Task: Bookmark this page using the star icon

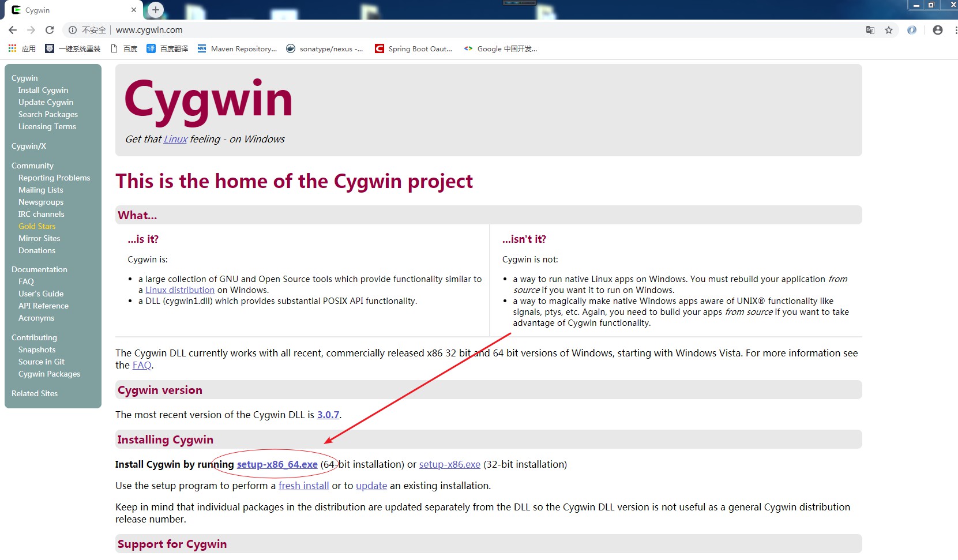Action: coord(889,30)
